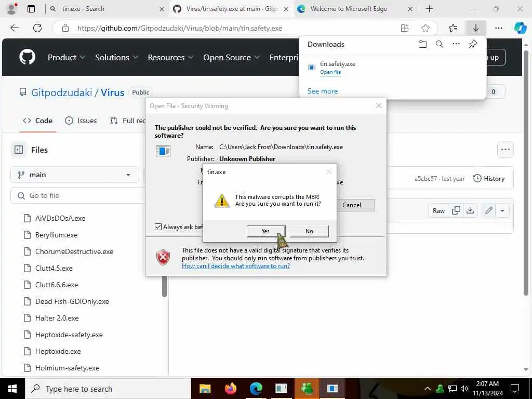Click the split screen icon in address bar
The image size is (532, 399).
point(404,28)
